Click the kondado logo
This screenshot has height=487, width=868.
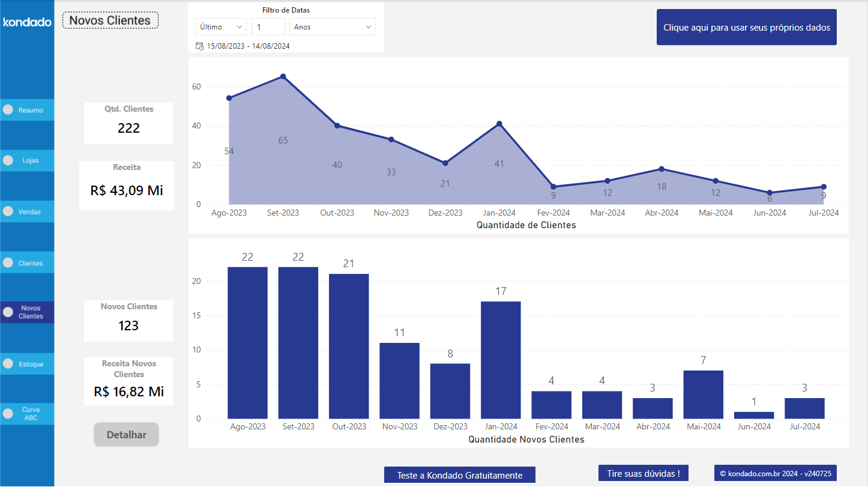point(27,22)
